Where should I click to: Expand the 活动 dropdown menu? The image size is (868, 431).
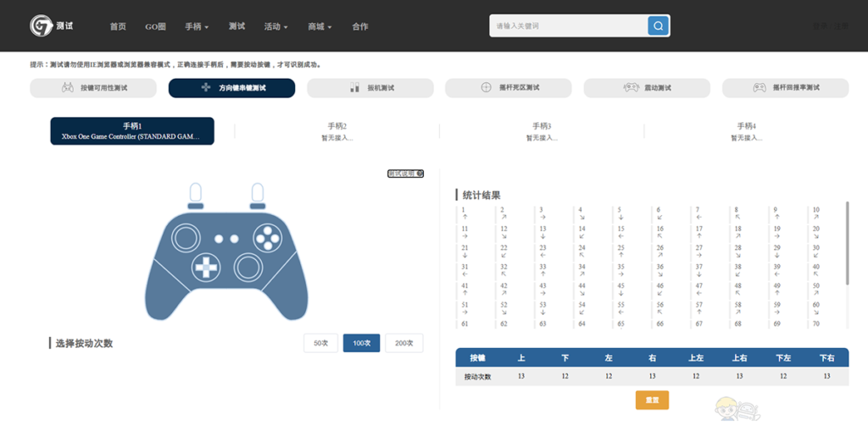[275, 26]
